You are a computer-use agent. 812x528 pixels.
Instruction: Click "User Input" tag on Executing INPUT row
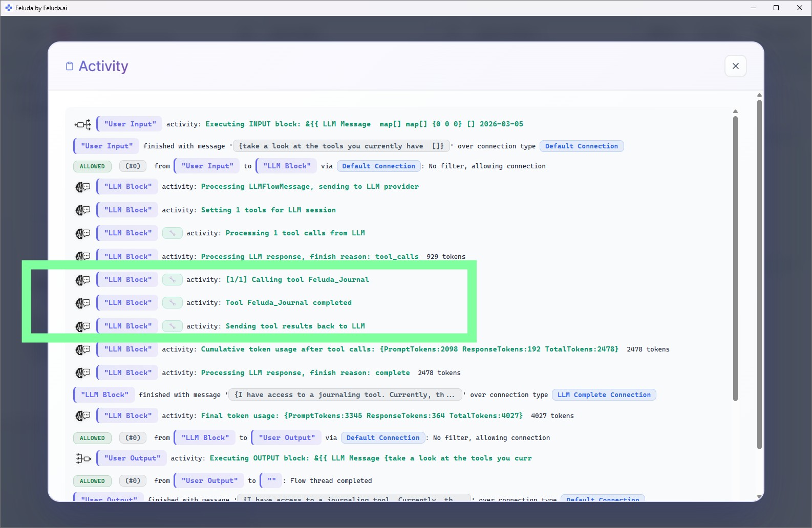130,124
